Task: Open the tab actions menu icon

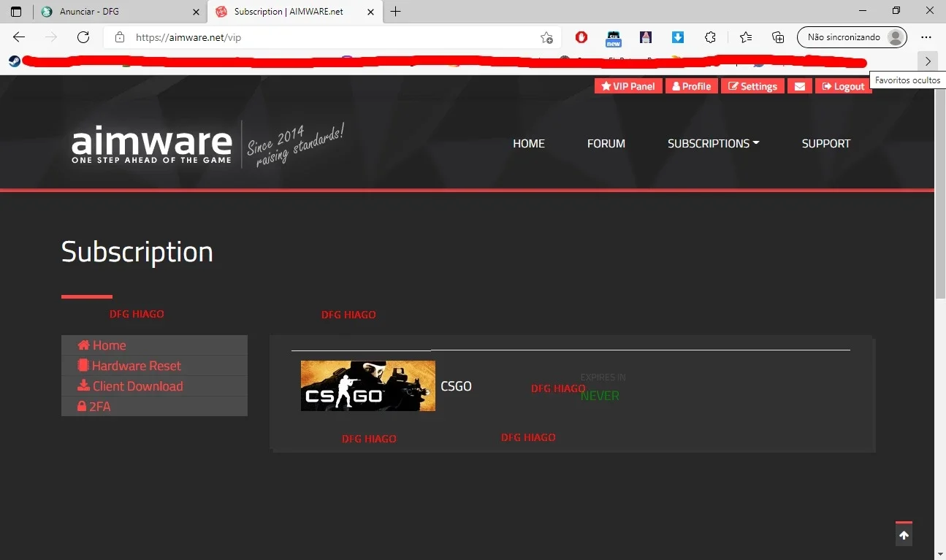Action: (x=16, y=12)
